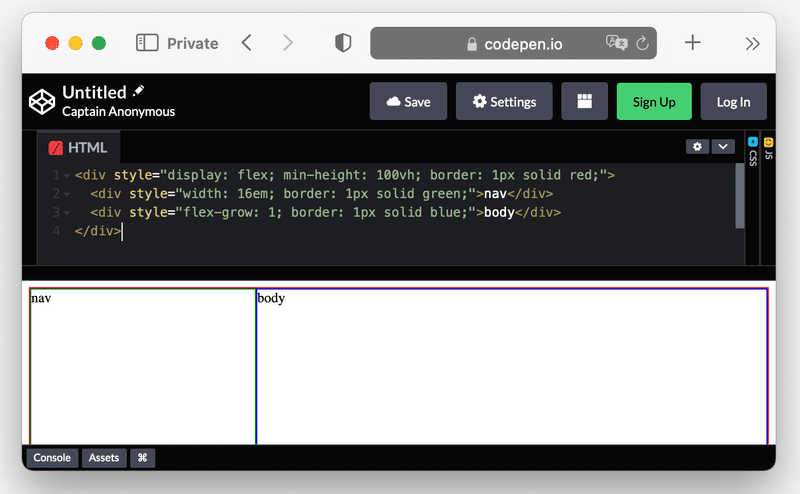
Task: Open the collapsed CSS editor panel
Action: pos(753,152)
